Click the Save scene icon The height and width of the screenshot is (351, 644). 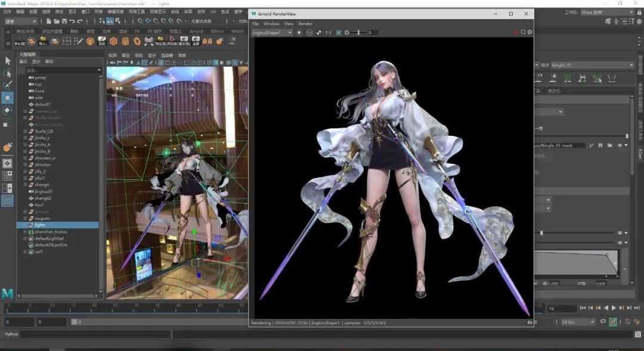[63, 21]
